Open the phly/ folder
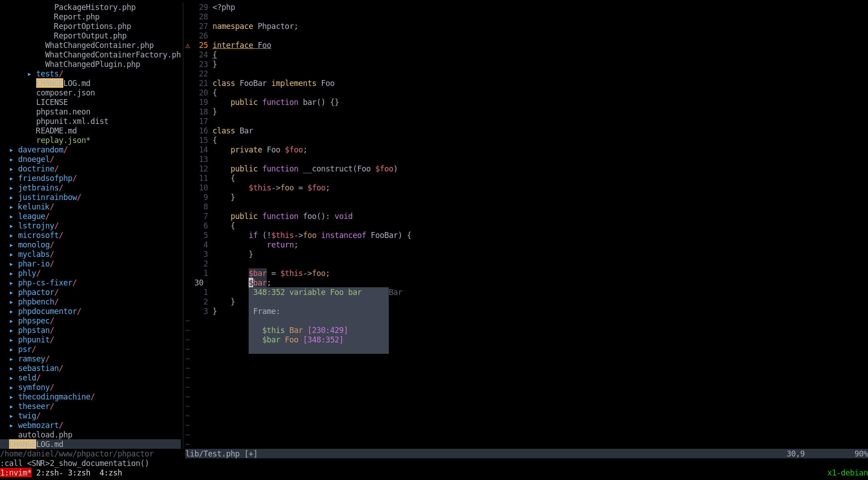The width and height of the screenshot is (868, 480). point(29,273)
